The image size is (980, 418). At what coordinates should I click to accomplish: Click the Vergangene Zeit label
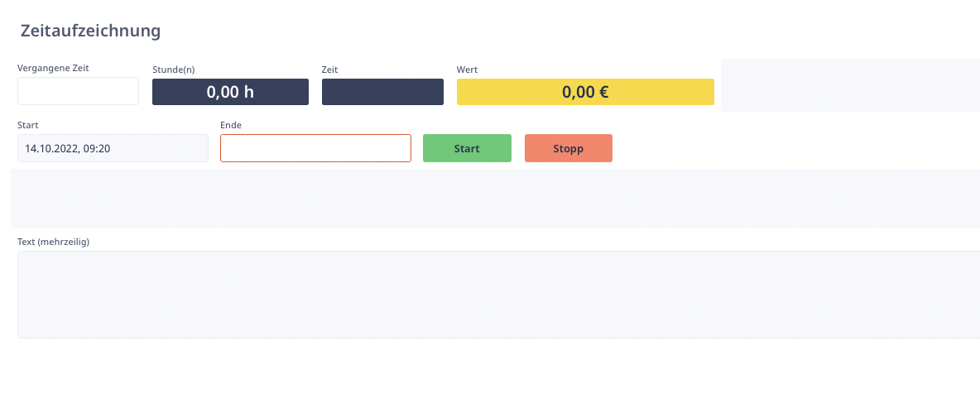click(x=53, y=68)
